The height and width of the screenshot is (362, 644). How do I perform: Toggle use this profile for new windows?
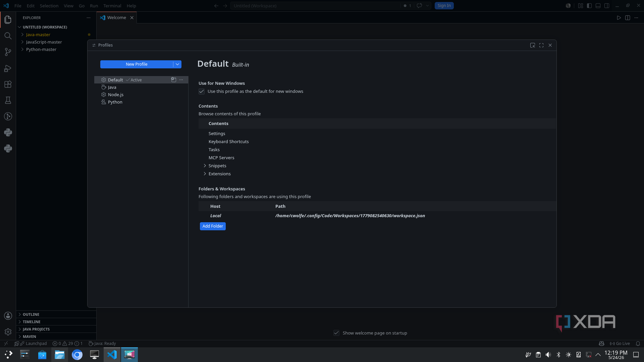click(x=201, y=91)
